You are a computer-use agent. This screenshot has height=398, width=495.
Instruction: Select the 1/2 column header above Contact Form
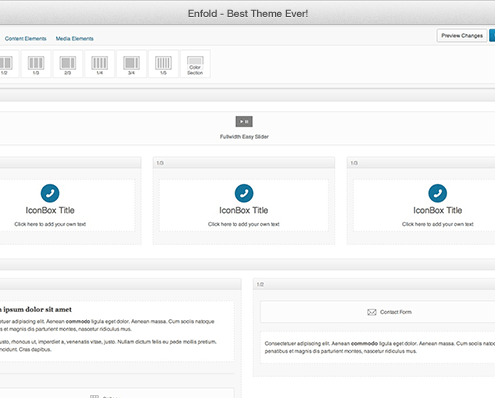click(374, 284)
